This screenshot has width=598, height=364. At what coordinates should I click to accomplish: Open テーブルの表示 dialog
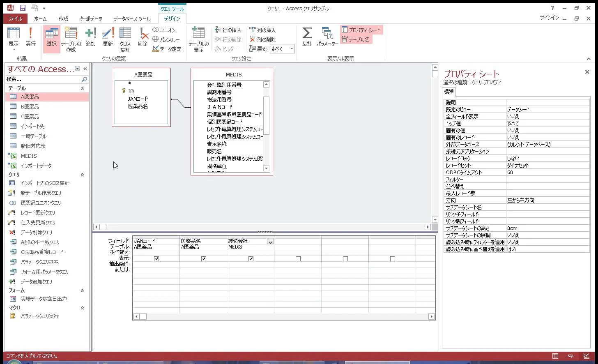(199, 39)
